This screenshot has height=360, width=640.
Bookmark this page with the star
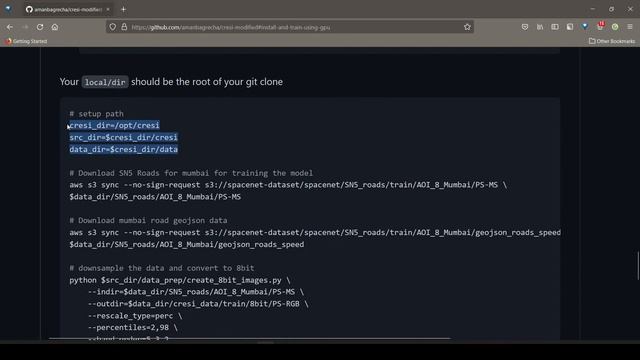tap(467, 27)
